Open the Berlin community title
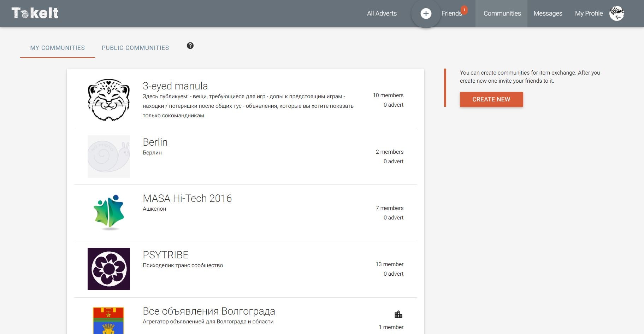The image size is (644, 334). pyautogui.click(x=155, y=142)
